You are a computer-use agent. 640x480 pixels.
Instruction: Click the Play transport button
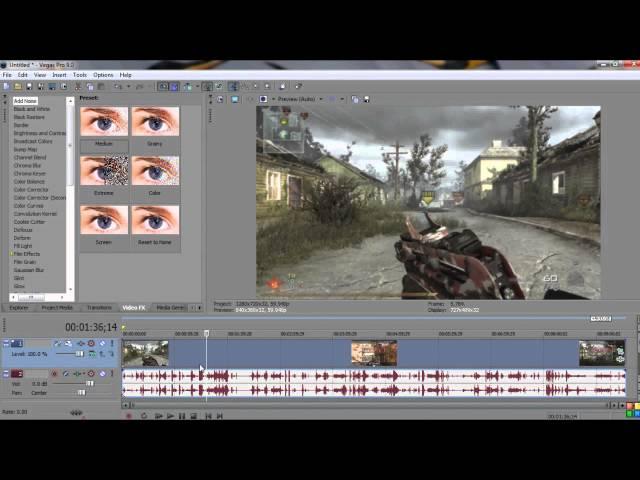[170, 416]
